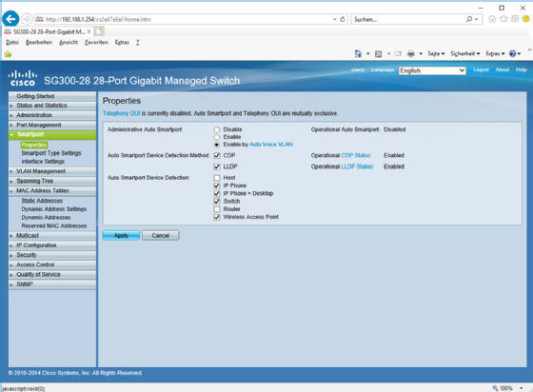
Task: Expand the Multicast menu
Action: (x=52, y=235)
